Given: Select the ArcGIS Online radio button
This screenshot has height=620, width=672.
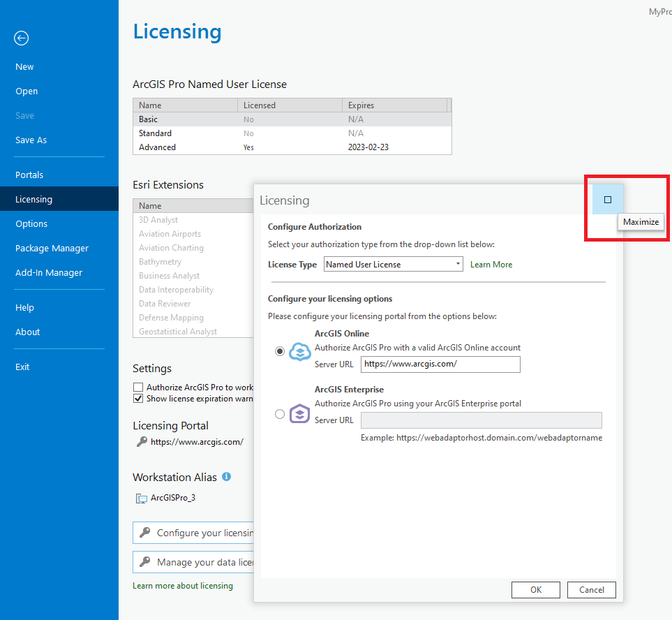Looking at the screenshot, I should tap(280, 352).
